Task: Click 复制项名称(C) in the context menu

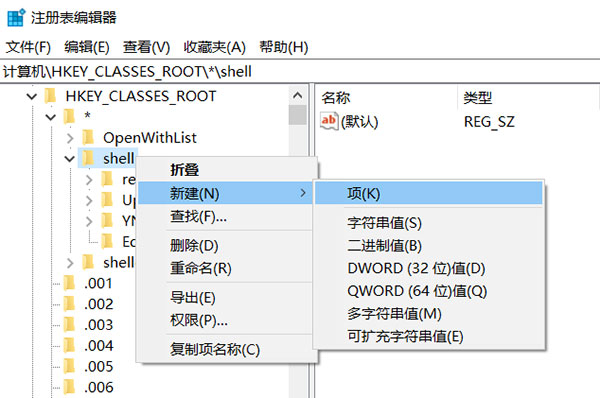Action: 215,349
